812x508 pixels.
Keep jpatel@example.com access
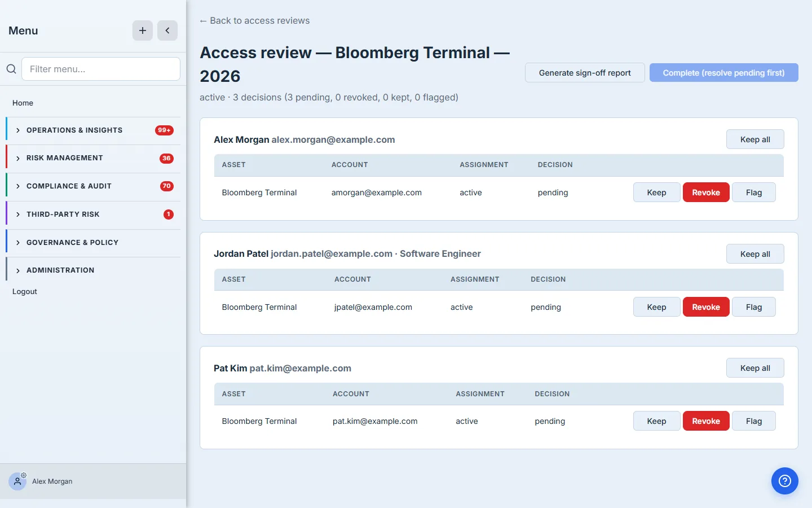coord(656,307)
